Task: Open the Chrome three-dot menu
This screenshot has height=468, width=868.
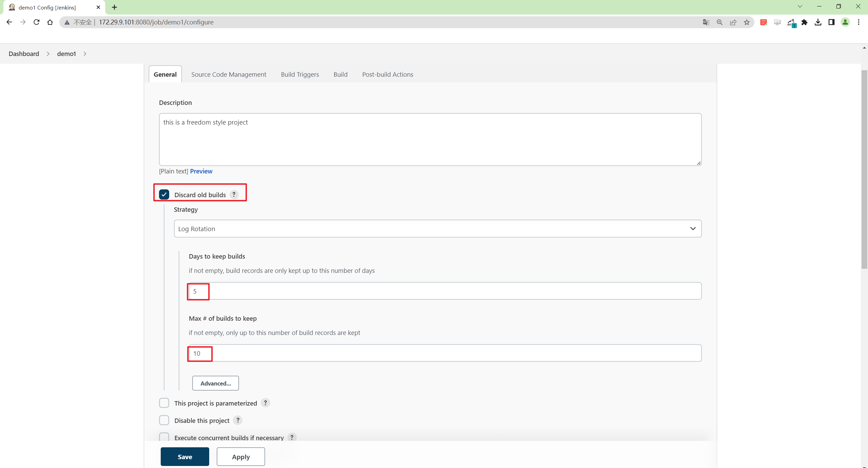Action: [x=859, y=22]
